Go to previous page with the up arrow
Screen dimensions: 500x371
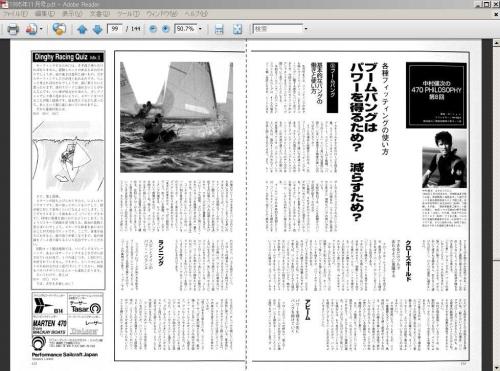pyautogui.click(x=82, y=29)
